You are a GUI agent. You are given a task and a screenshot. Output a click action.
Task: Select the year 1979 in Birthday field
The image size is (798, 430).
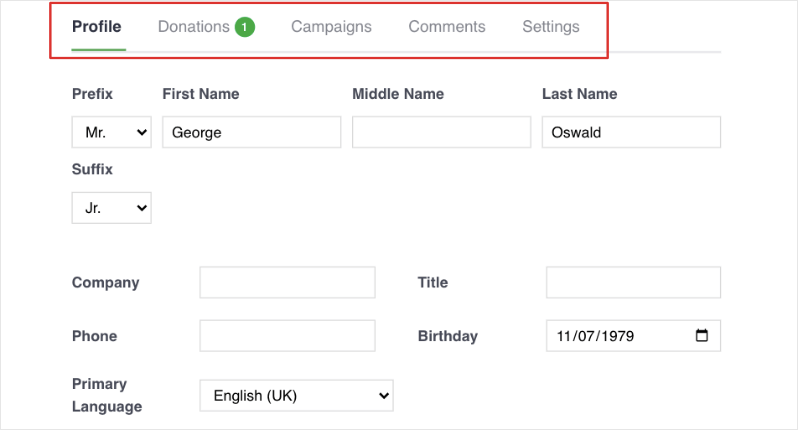pos(614,336)
